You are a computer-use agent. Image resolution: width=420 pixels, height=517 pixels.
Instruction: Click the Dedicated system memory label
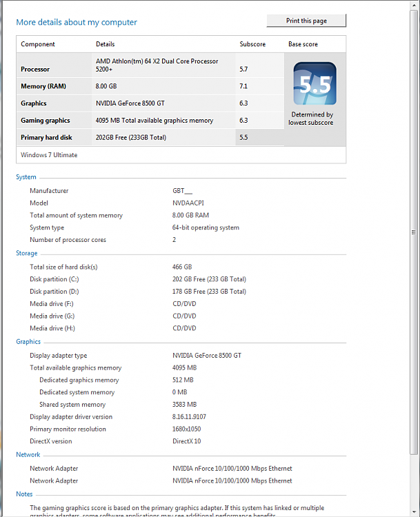pos(77,392)
